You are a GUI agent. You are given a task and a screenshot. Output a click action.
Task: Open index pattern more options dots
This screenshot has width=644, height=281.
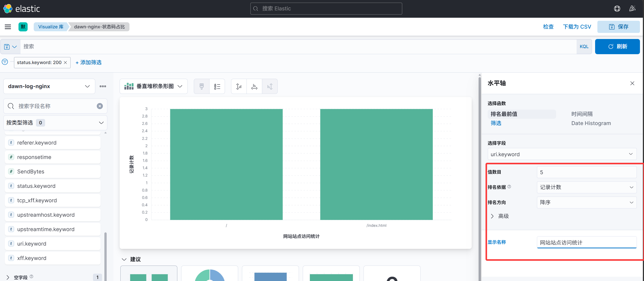pyautogui.click(x=103, y=86)
